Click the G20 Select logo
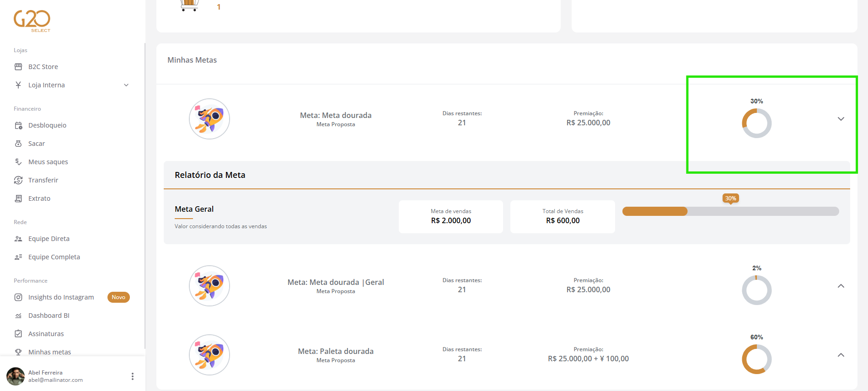 point(32,21)
